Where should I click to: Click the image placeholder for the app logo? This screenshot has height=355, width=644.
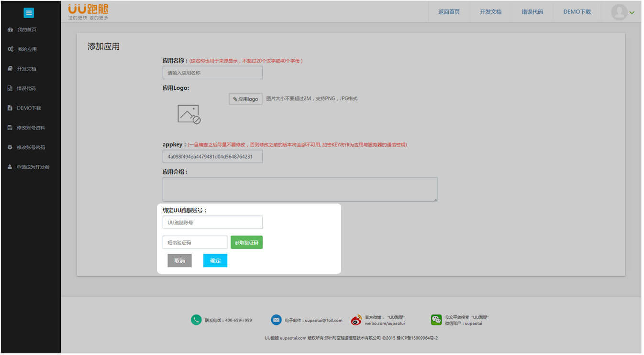(x=189, y=115)
